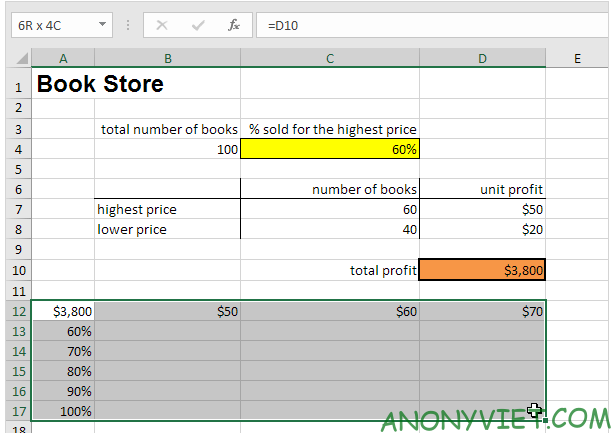
Task: Select column C header
Action: [330, 59]
